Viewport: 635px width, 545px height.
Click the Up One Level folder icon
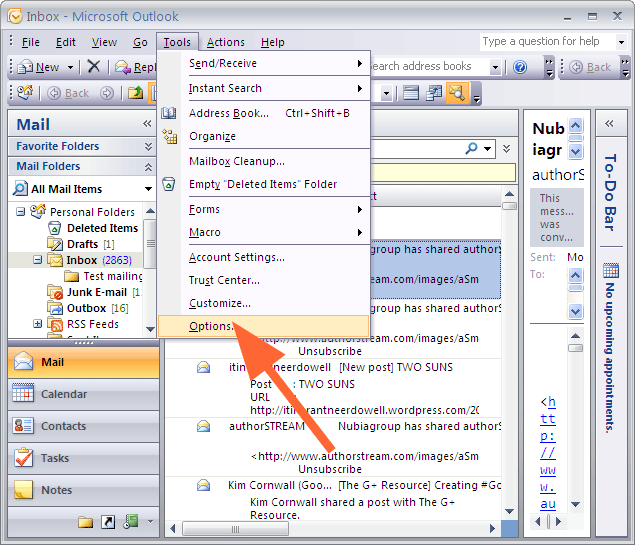(136, 93)
